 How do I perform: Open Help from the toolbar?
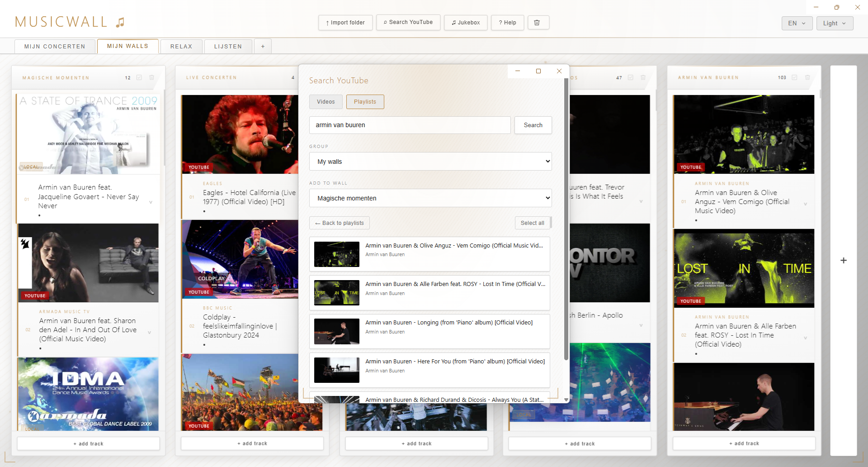click(507, 23)
